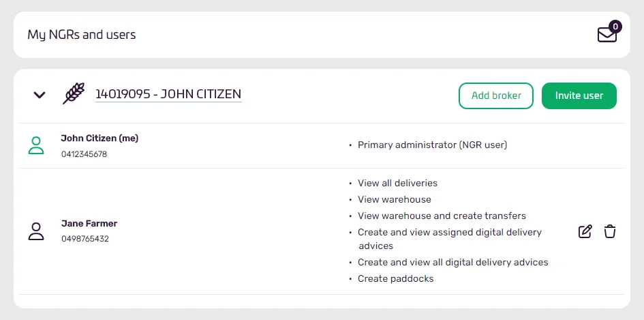Click the wheat grain NGR icon
Viewport: 644px width, 320px height.
pyautogui.click(x=74, y=93)
